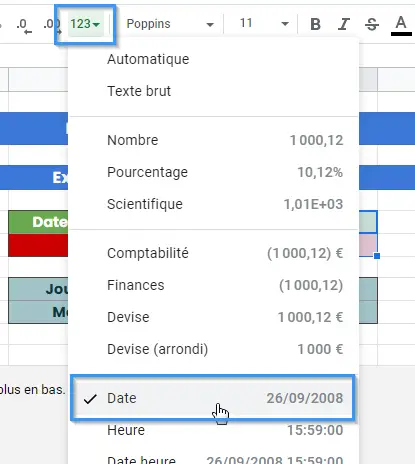Click the increase decimal places icon
This screenshot has height=464, width=415.
[x=51, y=25]
